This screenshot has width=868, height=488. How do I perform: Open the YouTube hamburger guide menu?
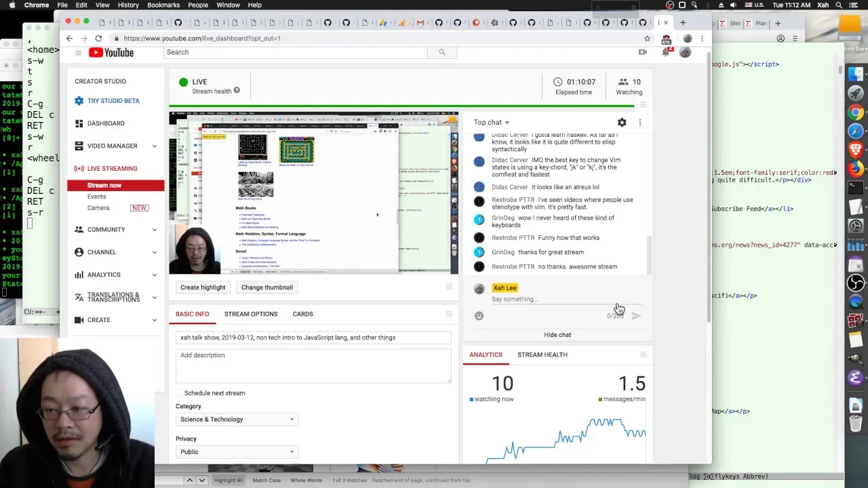coord(79,53)
